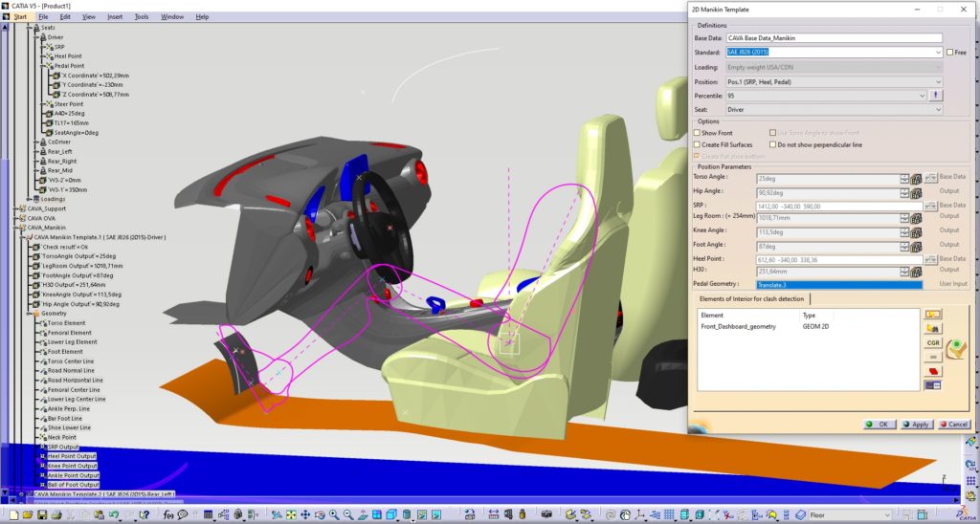
Task: Collapse the Driver node in tree
Action: pyautogui.click(x=35, y=37)
